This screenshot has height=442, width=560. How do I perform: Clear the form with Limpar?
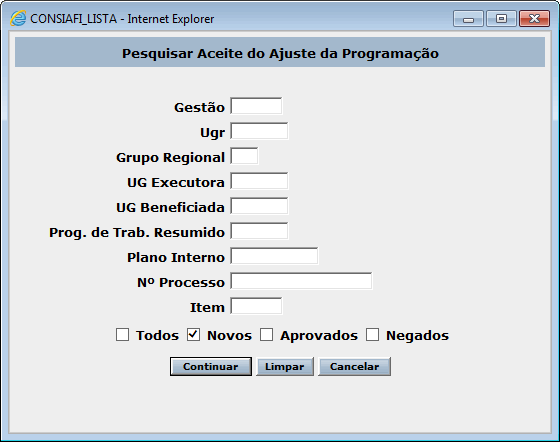[285, 366]
